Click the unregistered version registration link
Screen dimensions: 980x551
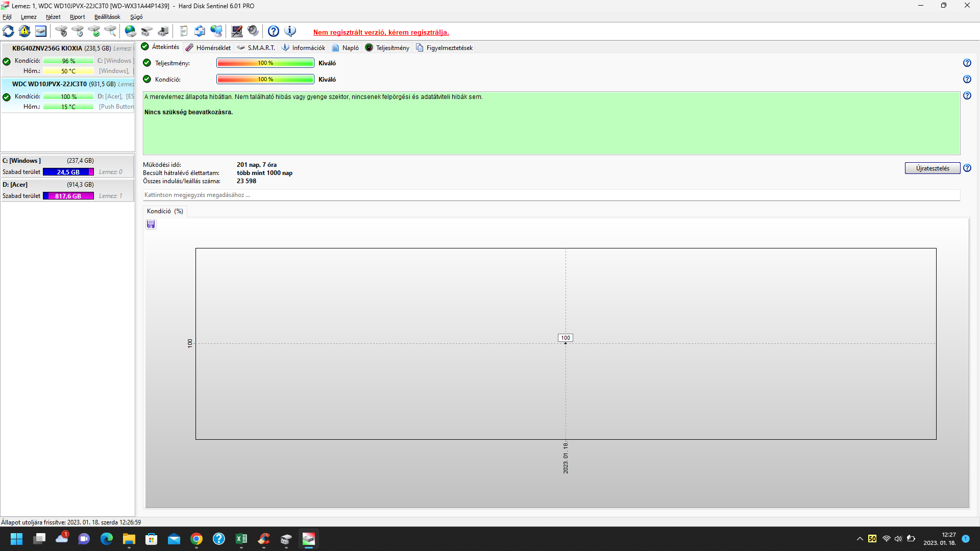pyautogui.click(x=381, y=32)
